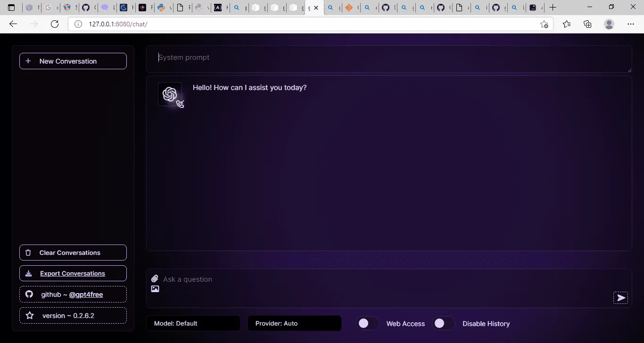Switch to the grayed Python logo tab
644x343 pixels.
point(201,8)
